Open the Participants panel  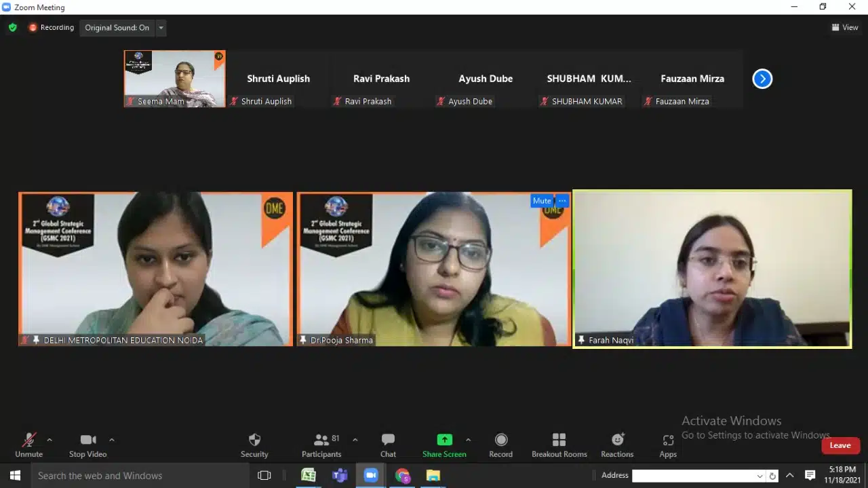pos(321,440)
